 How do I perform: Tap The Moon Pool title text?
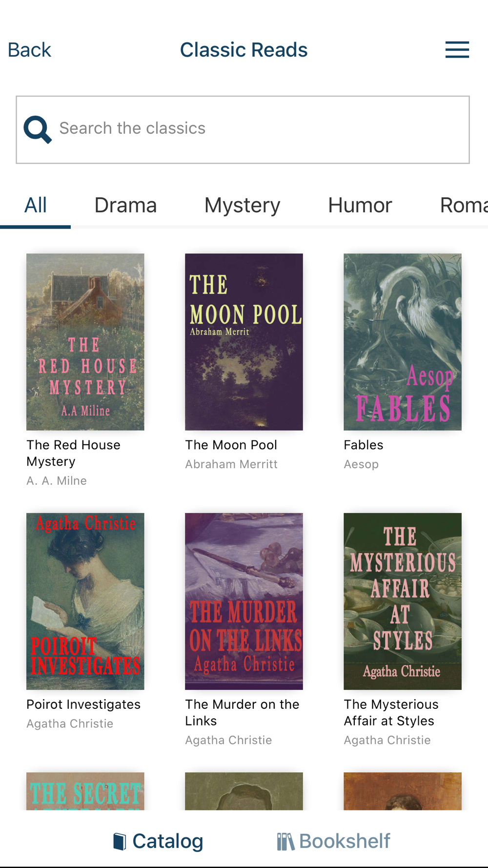pyautogui.click(x=231, y=445)
